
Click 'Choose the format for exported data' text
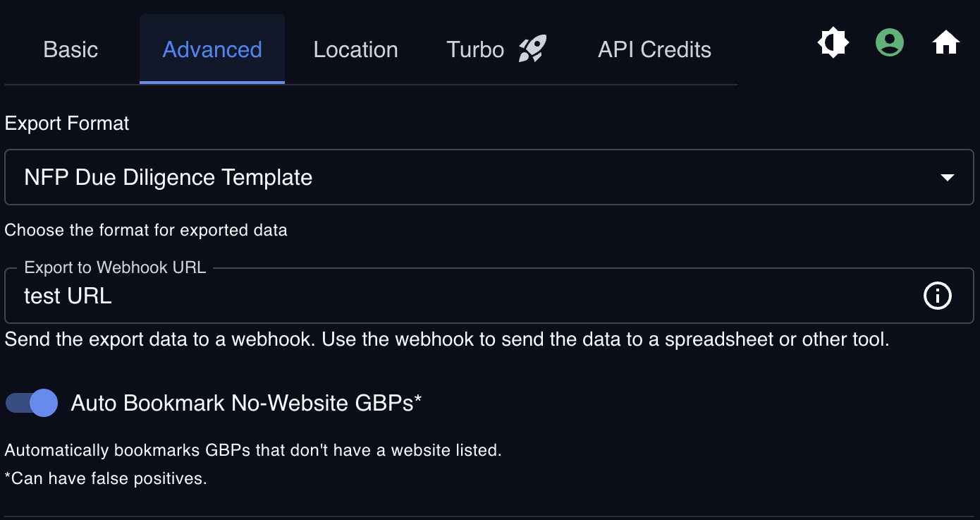pos(146,230)
